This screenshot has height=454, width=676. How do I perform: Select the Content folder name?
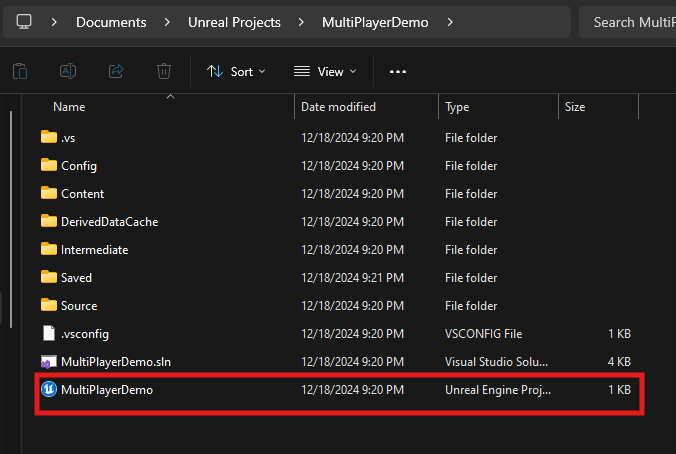82,194
